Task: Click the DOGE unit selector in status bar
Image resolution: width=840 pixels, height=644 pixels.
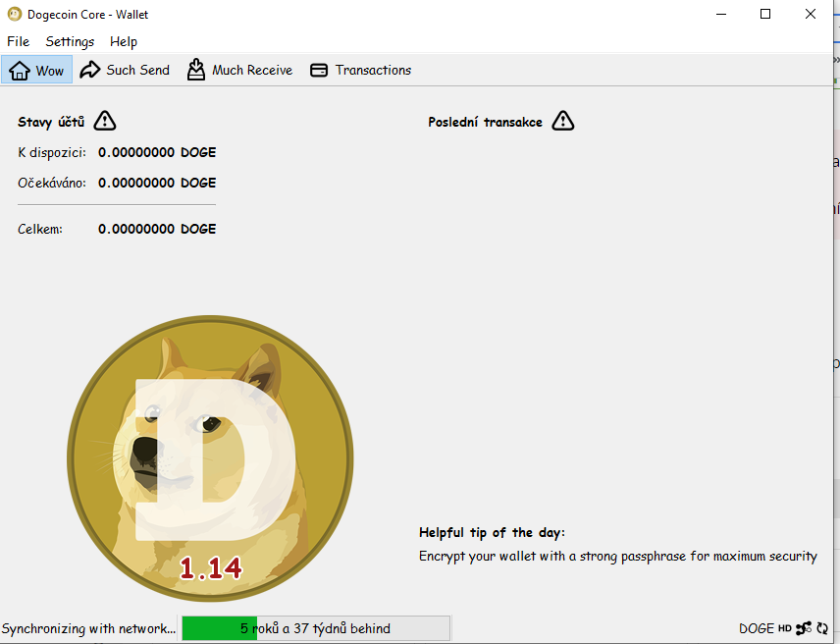Action: click(757, 628)
